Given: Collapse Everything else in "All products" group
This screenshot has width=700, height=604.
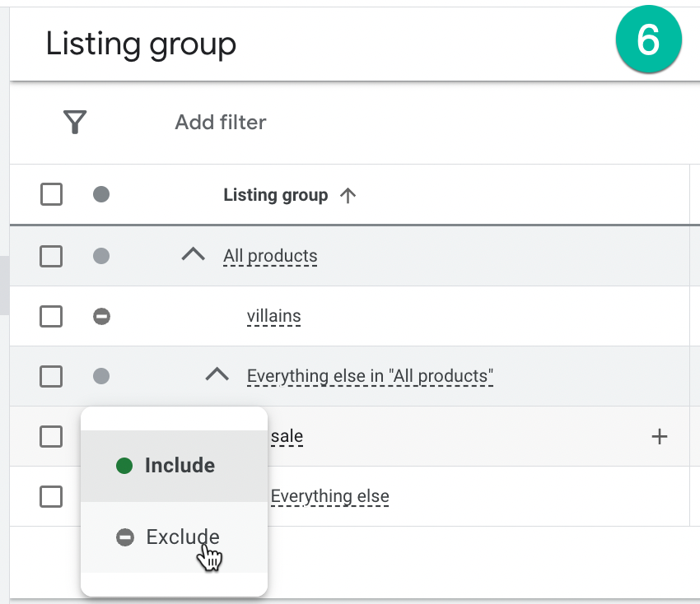Looking at the screenshot, I should (217, 375).
